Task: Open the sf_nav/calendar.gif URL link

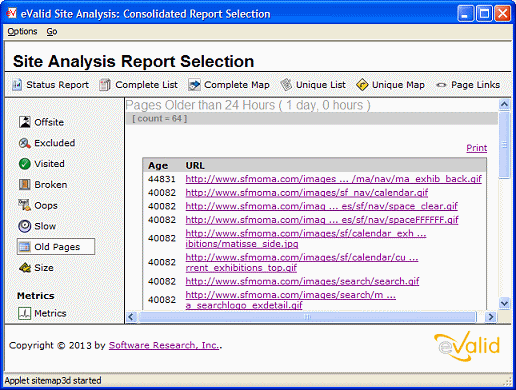Action: 307,193
